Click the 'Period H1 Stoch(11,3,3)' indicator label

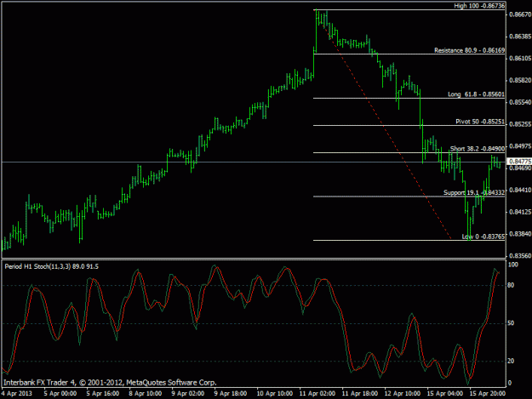[37, 266]
